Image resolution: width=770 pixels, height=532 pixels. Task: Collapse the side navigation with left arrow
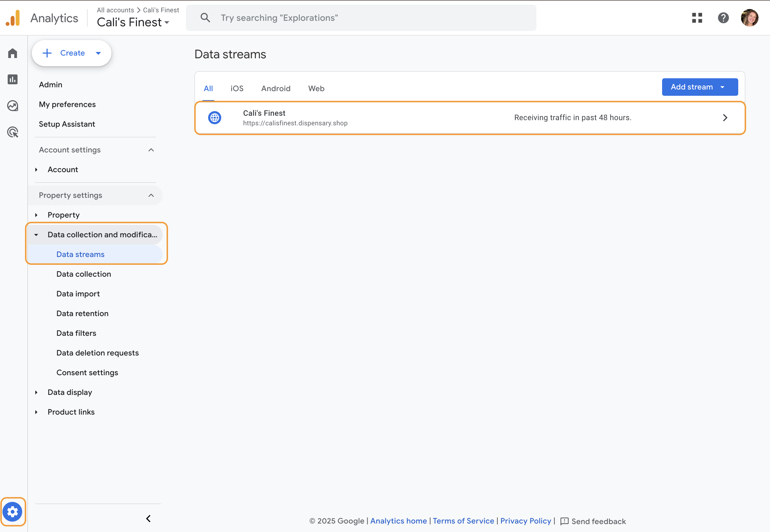click(x=149, y=519)
